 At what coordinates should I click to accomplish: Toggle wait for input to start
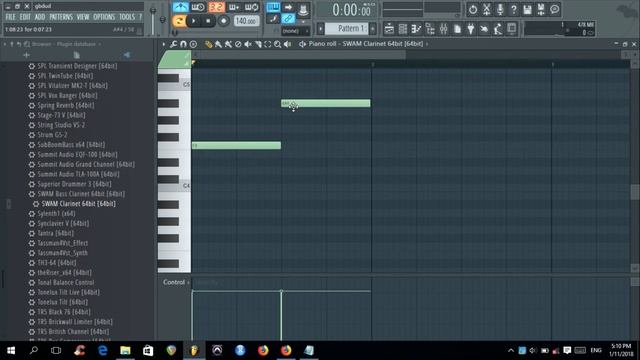pos(198,7)
